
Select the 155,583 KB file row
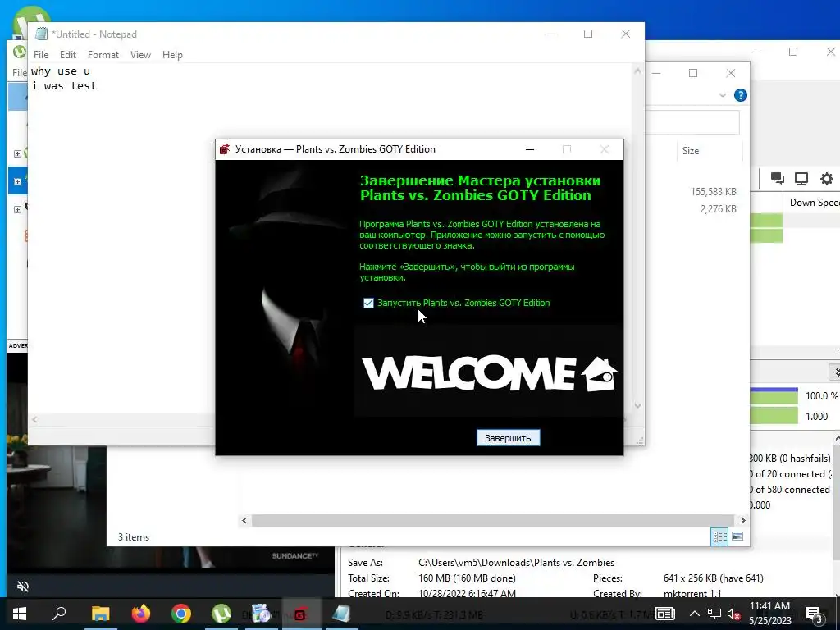pos(713,192)
